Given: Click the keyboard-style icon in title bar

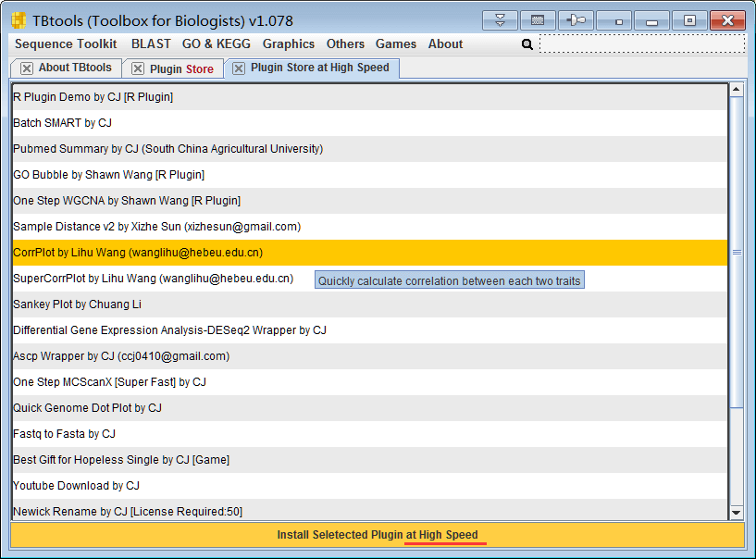Looking at the screenshot, I should click(x=538, y=20).
